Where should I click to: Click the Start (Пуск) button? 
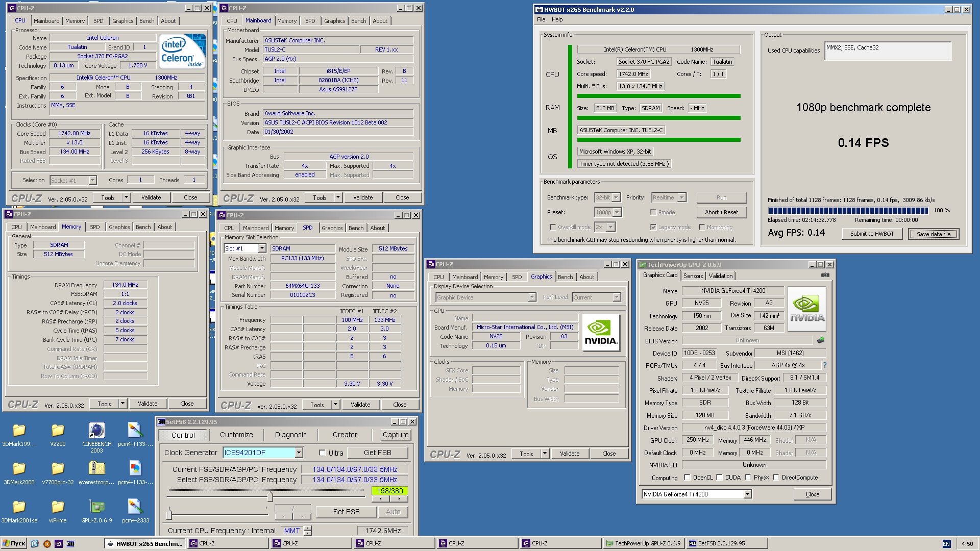point(14,544)
